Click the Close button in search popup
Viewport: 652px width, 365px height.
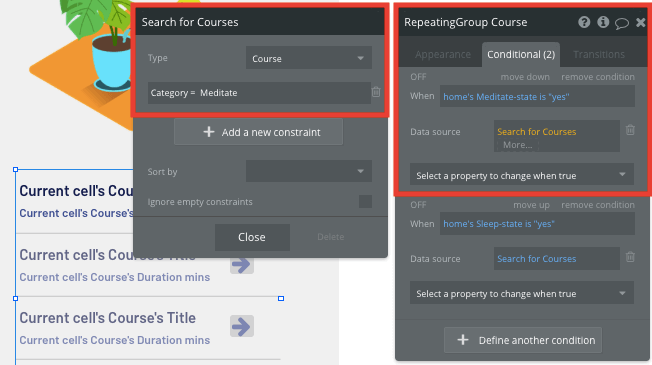pos(252,237)
